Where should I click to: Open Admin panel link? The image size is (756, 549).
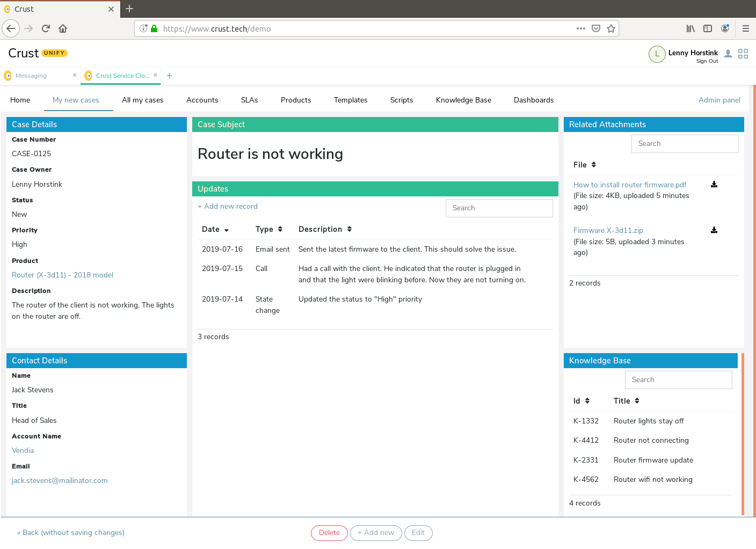(719, 100)
